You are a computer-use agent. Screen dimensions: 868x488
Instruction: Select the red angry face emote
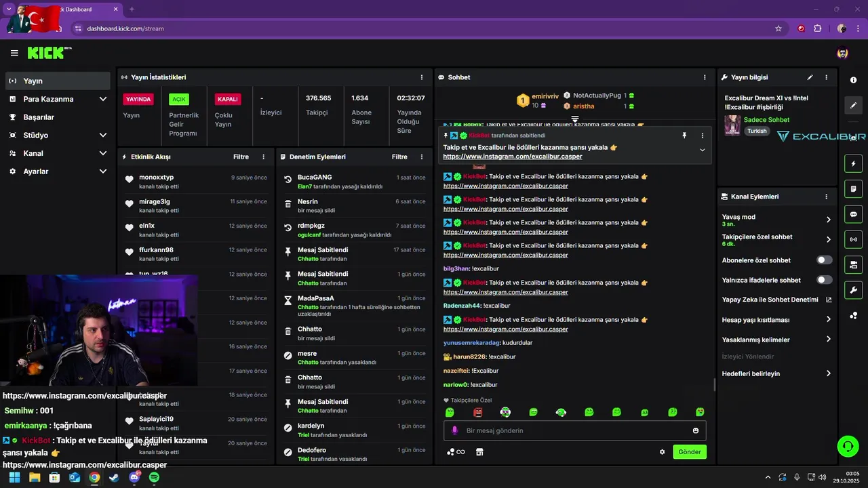pyautogui.click(x=477, y=412)
